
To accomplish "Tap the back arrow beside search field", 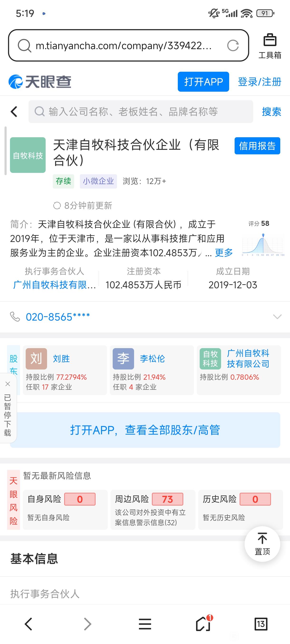I will pyautogui.click(x=14, y=112).
